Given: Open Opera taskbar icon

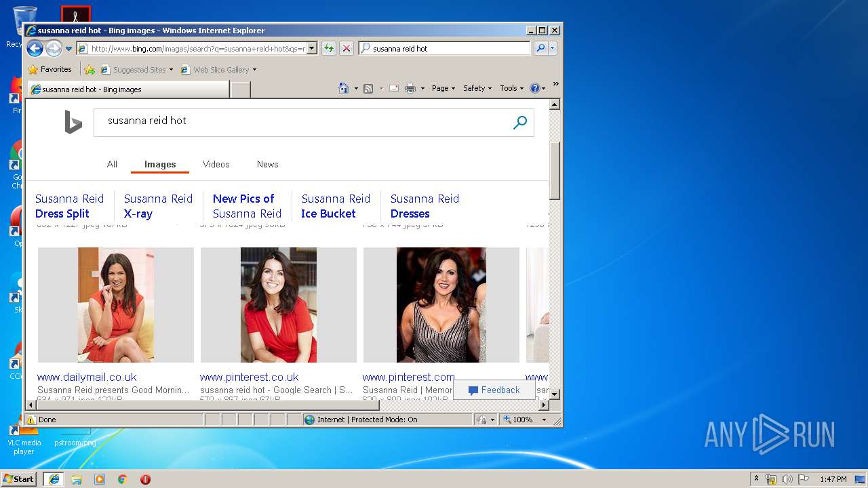Looking at the screenshot, I should [145, 479].
